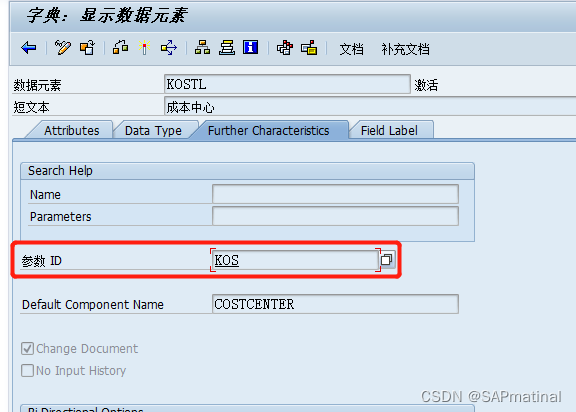576x412 pixels.
Task: Click the Search Help group header
Action: pos(247,171)
